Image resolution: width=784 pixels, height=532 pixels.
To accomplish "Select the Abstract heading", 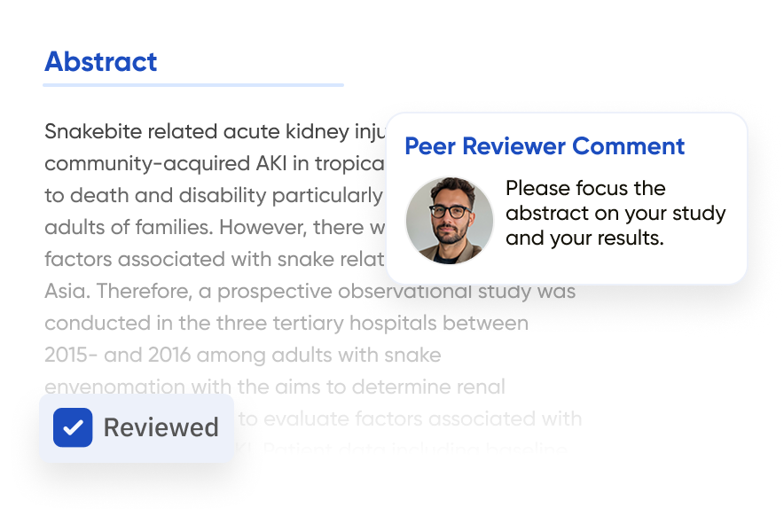I will 100,61.
